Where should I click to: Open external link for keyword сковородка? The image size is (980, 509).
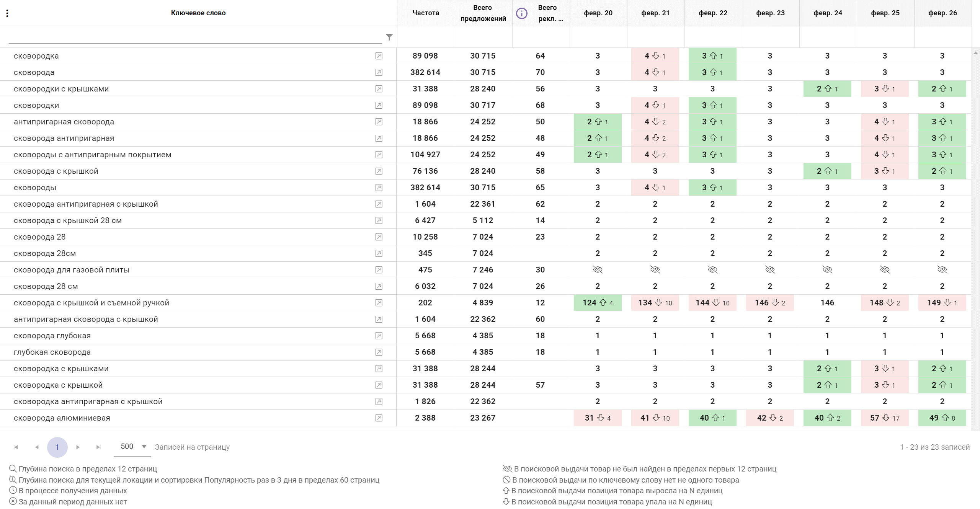379,56
